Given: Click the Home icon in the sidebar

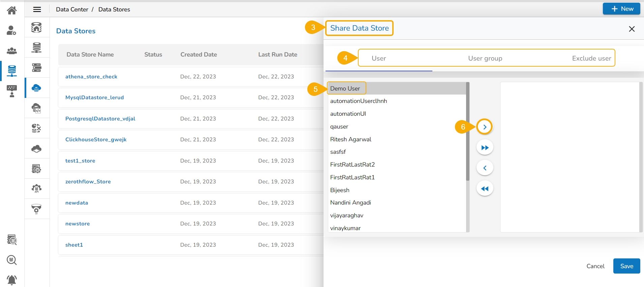Looking at the screenshot, I should point(12,10).
